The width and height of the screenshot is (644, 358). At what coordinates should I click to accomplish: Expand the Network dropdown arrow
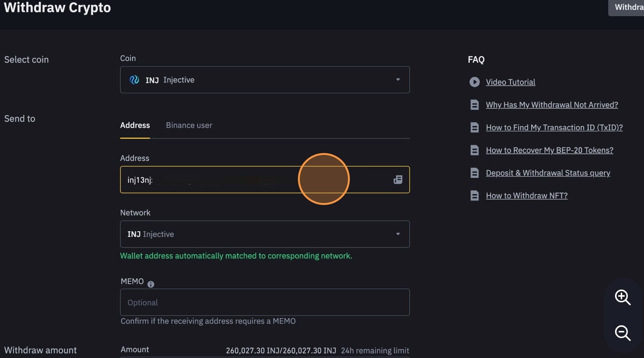point(398,234)
